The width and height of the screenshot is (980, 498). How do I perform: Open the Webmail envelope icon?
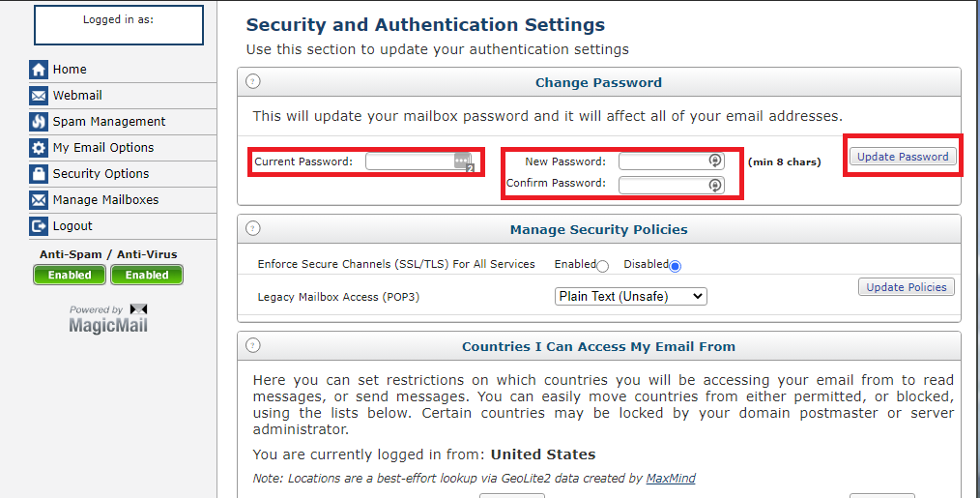(x=39, y=96)
